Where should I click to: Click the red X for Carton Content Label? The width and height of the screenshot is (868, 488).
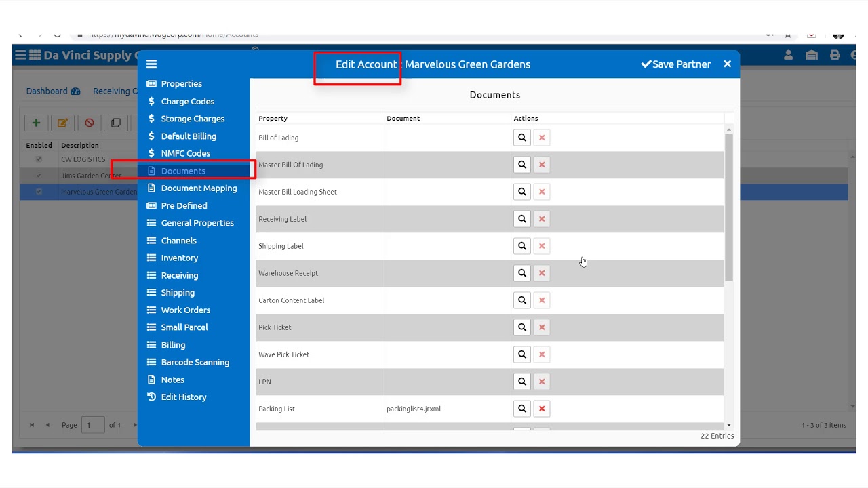(x=542, y=300)
